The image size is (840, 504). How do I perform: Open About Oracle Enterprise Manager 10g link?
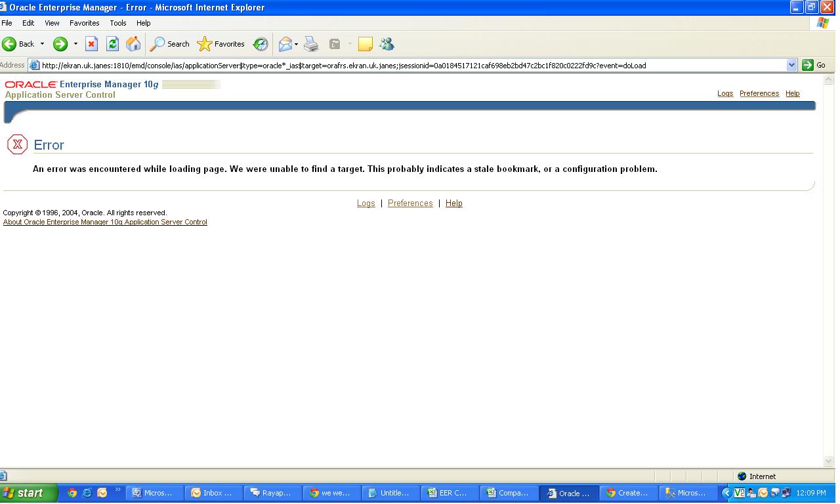105,222
